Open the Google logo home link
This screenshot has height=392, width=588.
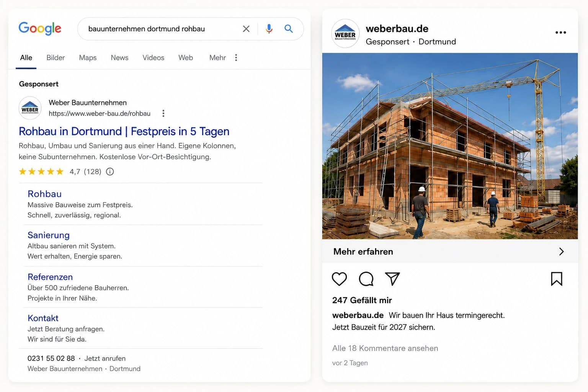40,29
